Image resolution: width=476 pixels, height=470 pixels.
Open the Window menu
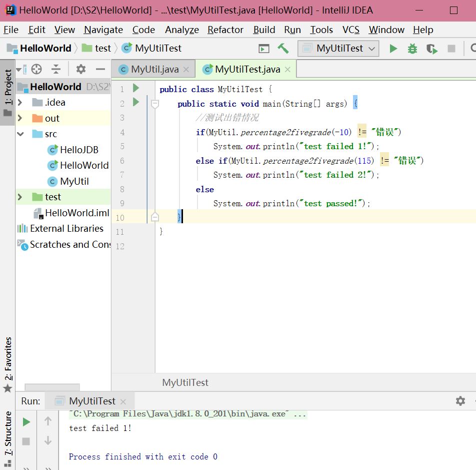click(386, 30)
